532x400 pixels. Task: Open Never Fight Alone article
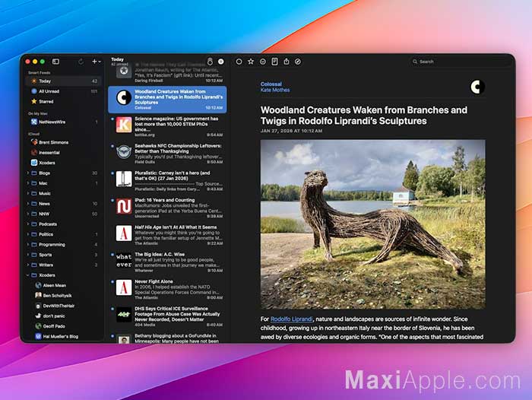(168, 289)
